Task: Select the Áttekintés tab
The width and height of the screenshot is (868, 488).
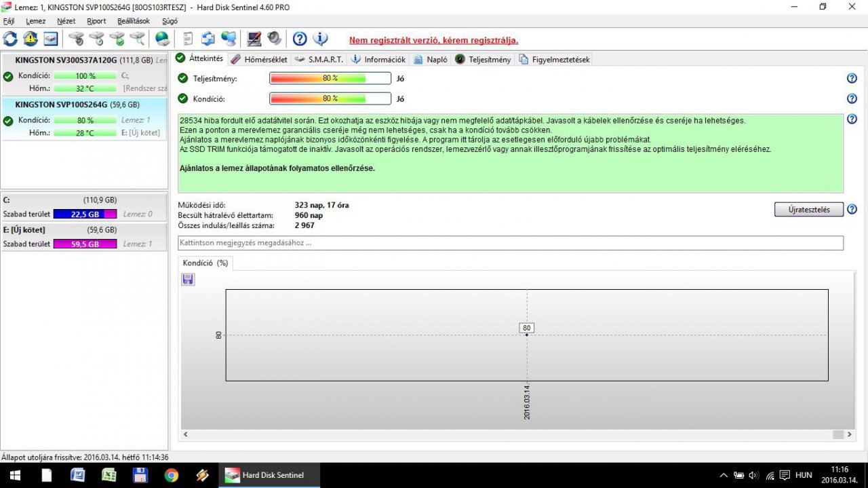Action: coord(199,58)
